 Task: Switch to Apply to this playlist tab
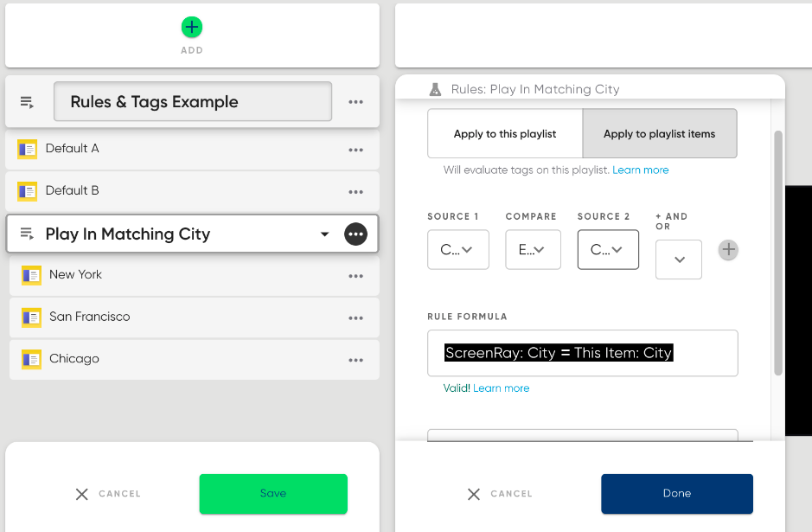(x=505, y=133)
